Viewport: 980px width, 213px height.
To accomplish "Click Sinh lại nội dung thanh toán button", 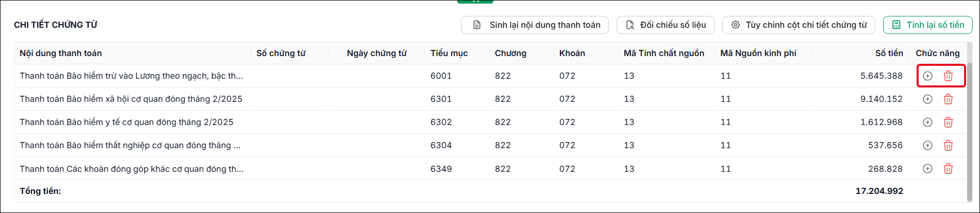I will click(x=535, y=25).
